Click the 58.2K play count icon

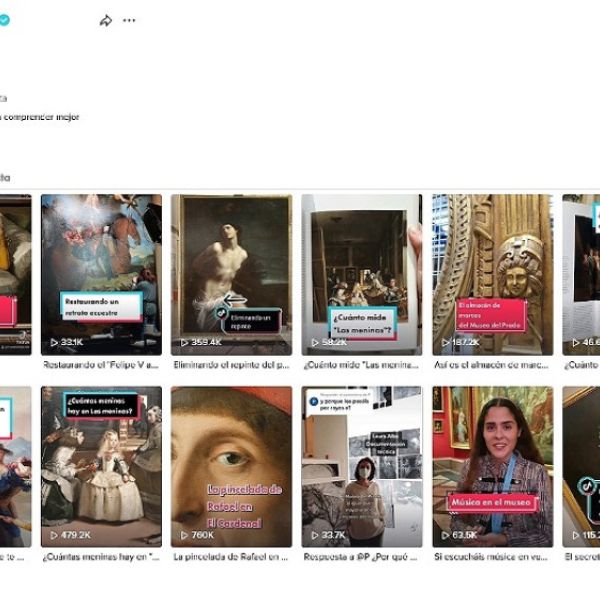point(315,342)
